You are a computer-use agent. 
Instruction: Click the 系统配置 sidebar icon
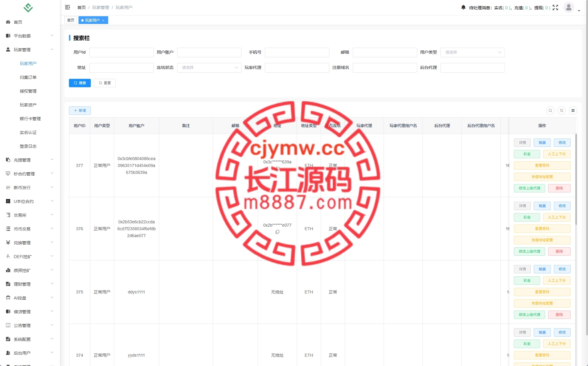click(x=8, y=339)
